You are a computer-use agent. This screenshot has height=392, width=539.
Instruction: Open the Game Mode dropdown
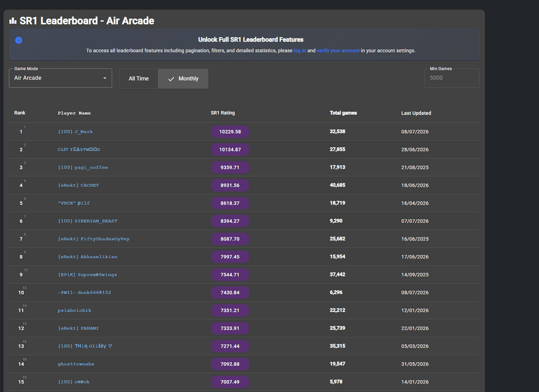coord(60,78)
